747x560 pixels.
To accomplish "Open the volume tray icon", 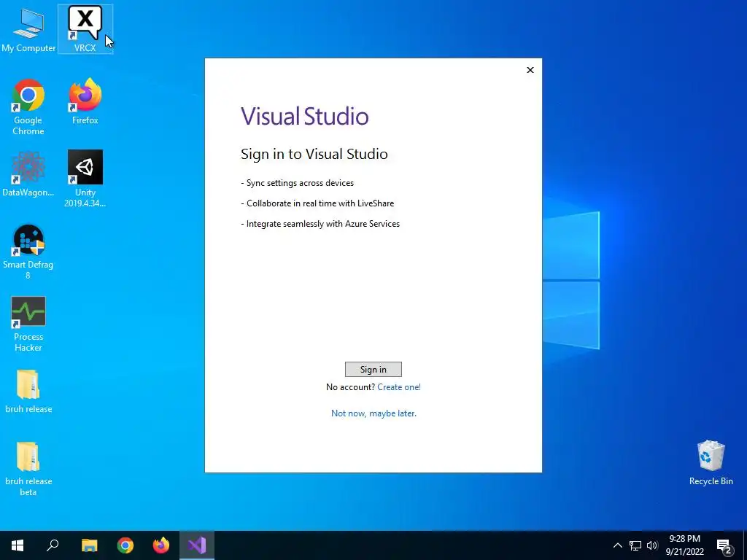I will (652, 545).
